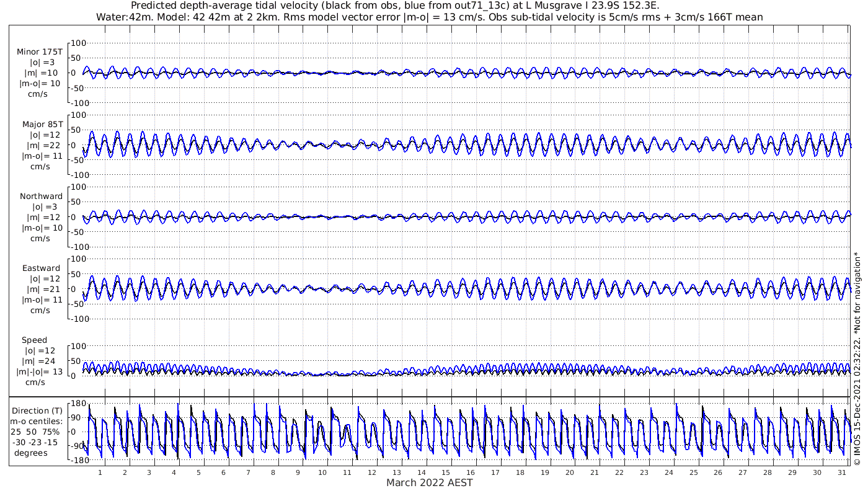This screenshot has height=496, width=868.
Task: Click day '15' tick label on time axis
Action: [446, 472]
